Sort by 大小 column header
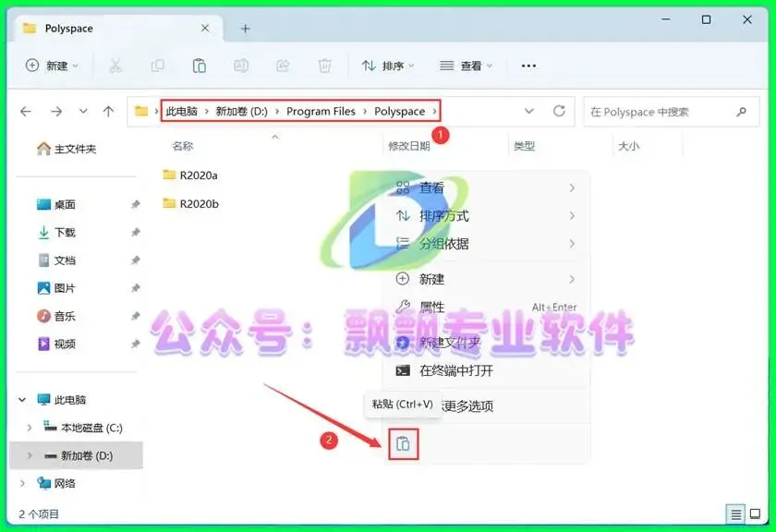The height and width of the screenshot is (532, 776). [628, 146]
